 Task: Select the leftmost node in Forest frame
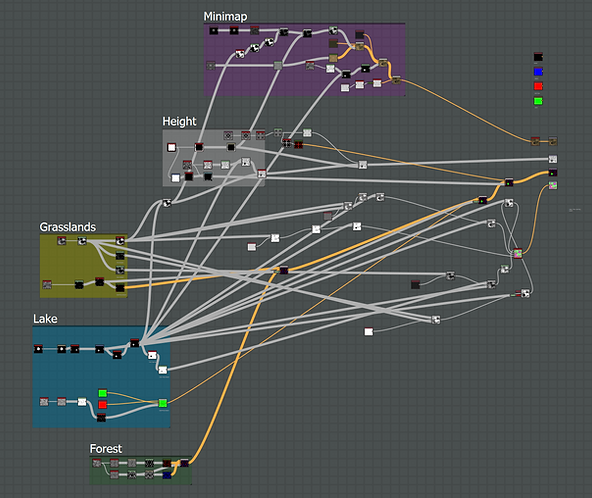97,463
